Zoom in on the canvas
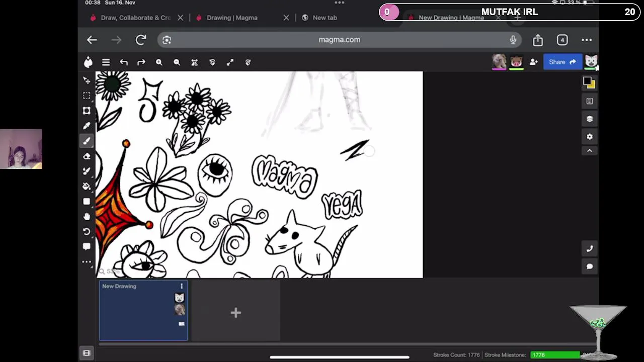The height and width of the screenshot is (362, 644). click(159, 62)
